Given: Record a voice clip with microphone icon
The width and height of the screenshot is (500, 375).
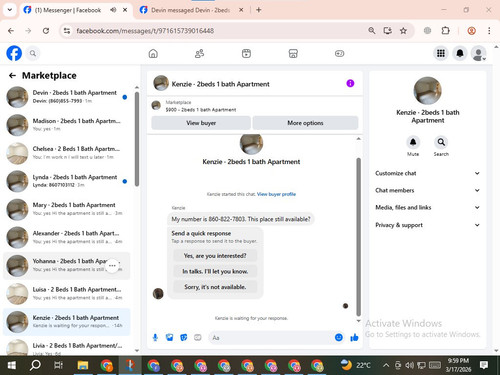Looking at the screenshot, I should [x=155, y=338].
